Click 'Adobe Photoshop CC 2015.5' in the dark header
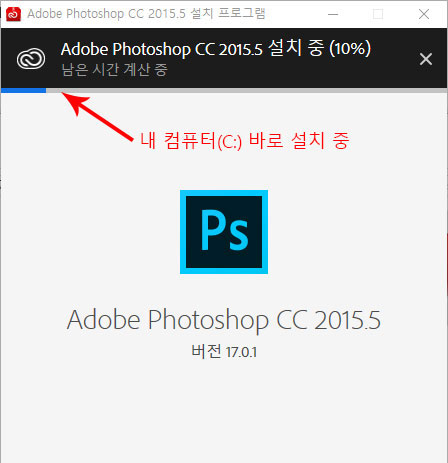 [162, 49]
